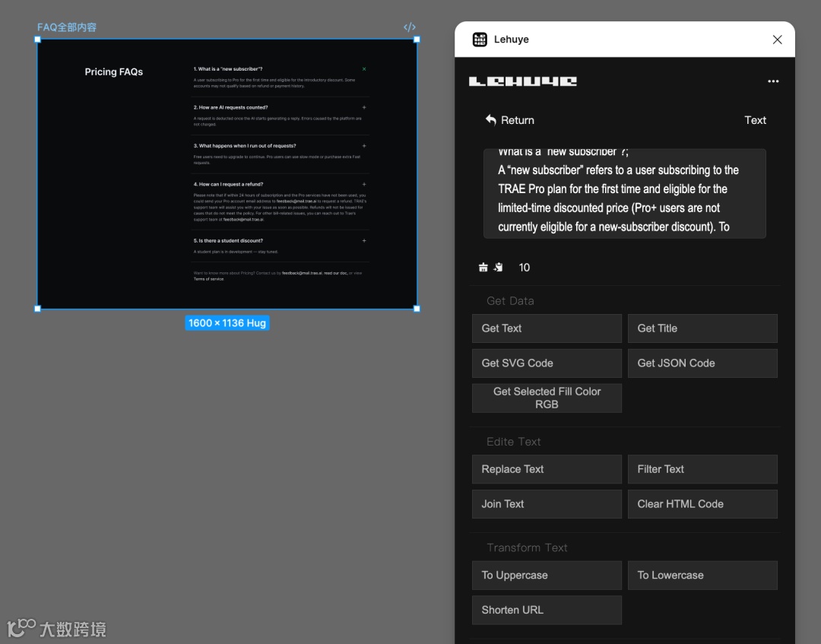821x644 pixels.
Task: Click question '3. What happens when I run out of requests?'
Action: [x=245, y=145]
